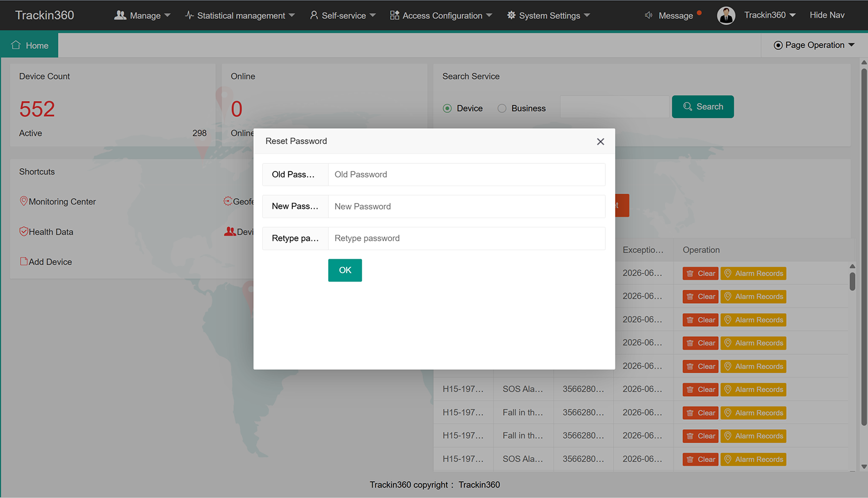Switch to the Home tab

click(29, 46)
